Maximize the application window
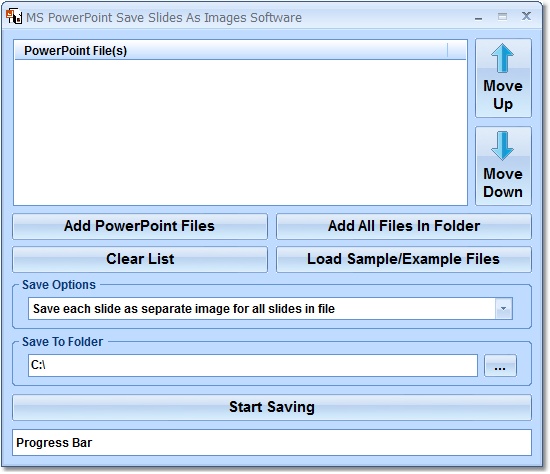Screen dimensions: 550x474 (x=502, y=16)
